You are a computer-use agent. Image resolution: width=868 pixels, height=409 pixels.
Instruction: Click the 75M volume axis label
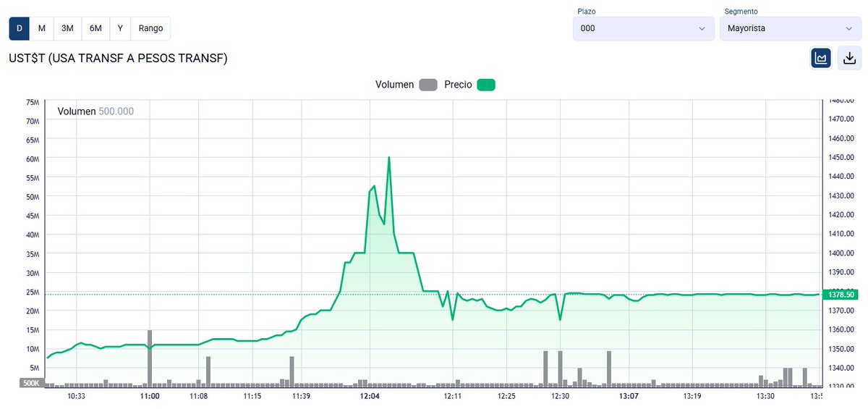[32, 102]
